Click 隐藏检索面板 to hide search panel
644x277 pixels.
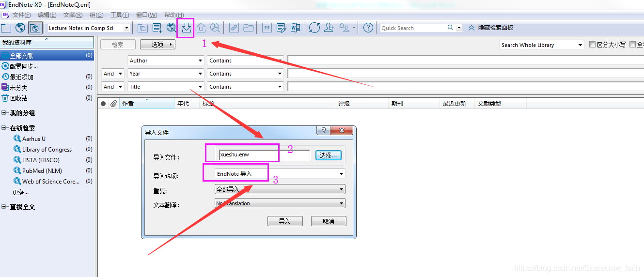(495, 28)
